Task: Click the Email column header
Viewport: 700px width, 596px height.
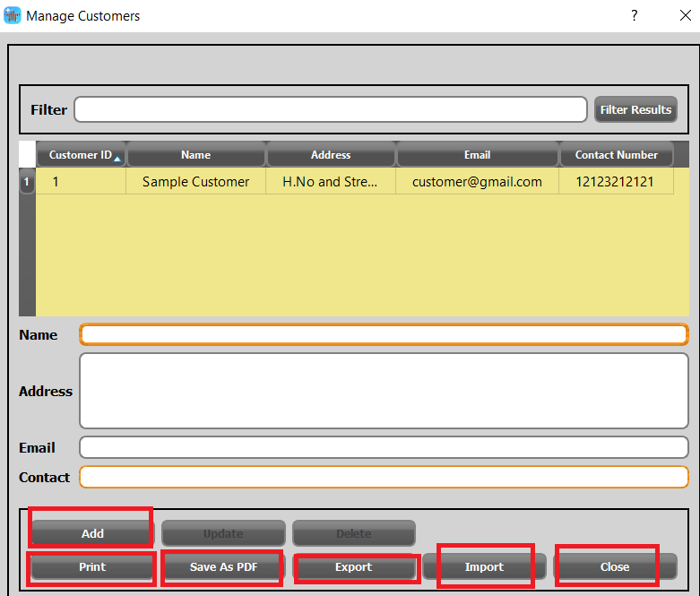Action: tap(477, 155)
